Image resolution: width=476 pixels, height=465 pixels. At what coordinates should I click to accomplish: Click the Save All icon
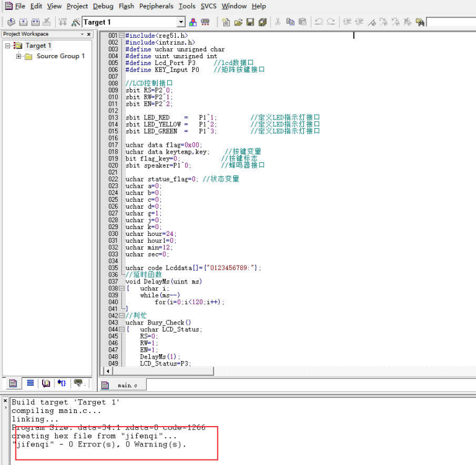[x=262, y=22]
